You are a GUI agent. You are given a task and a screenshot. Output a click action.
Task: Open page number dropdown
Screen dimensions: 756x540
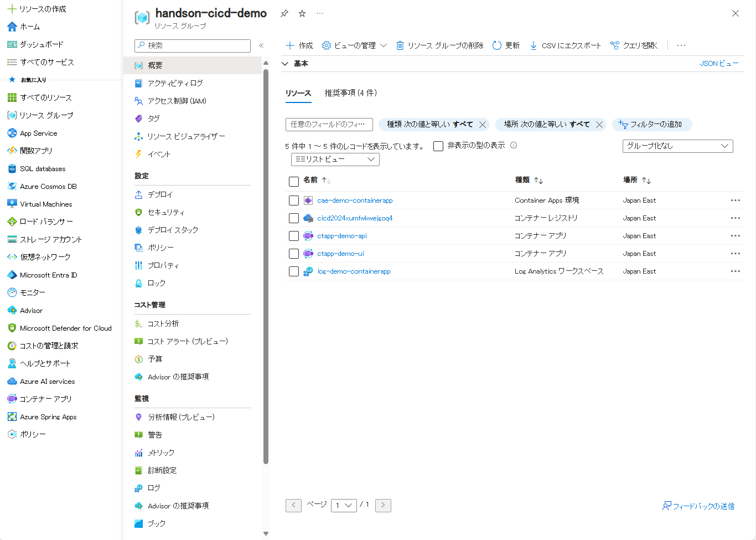(x=344, y=505)
